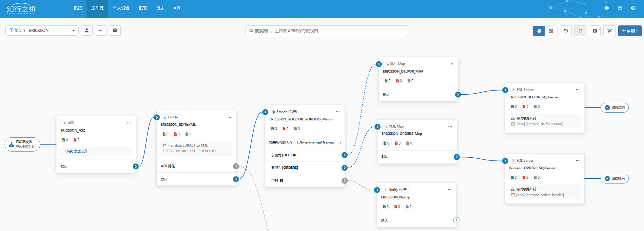
Task: Click the camera snapshot icon
Action: [595, 31]
